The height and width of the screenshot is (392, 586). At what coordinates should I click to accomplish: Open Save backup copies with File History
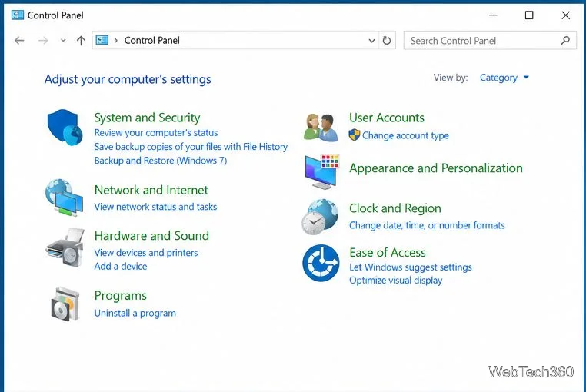point(191,147)
